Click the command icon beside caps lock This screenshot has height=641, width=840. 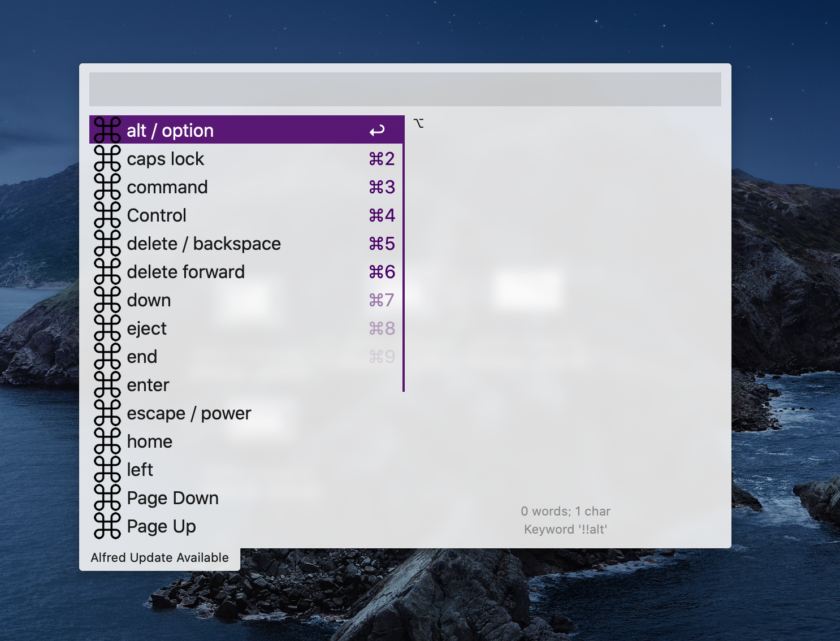[107, 158]
